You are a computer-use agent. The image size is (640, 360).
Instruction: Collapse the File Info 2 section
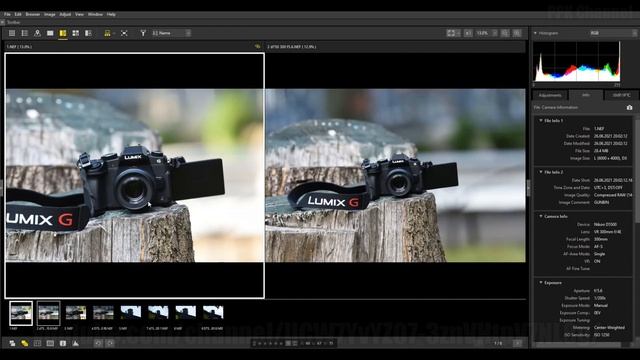tap(541, 172)
